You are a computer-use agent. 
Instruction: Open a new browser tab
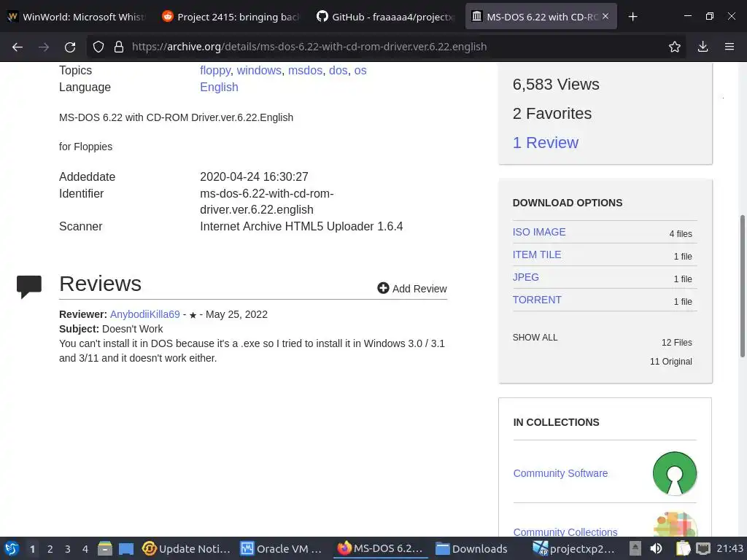pos(632,17)
